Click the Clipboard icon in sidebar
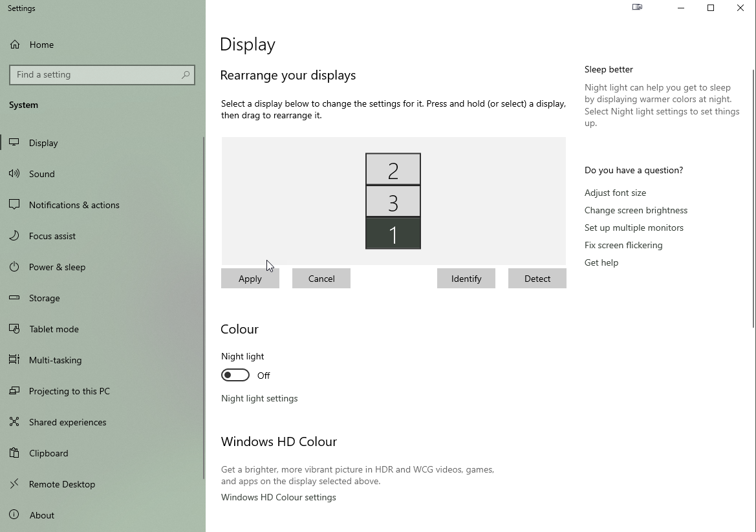 click(x=14, y=453)
